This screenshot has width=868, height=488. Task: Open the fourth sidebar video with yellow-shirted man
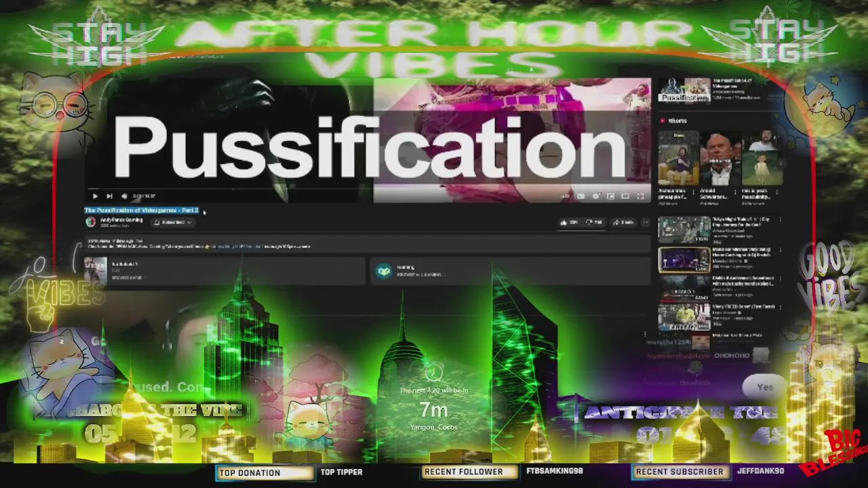click(x=684, y=317)
